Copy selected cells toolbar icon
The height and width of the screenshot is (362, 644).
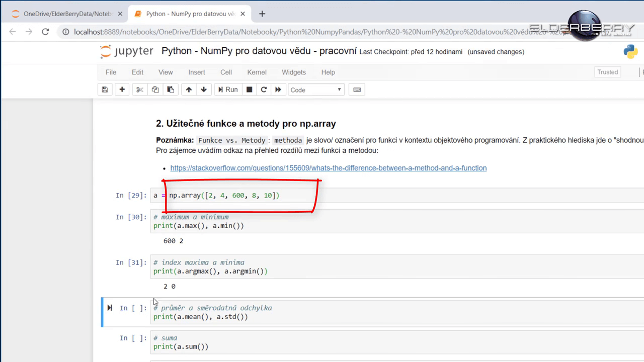(155, 89)
